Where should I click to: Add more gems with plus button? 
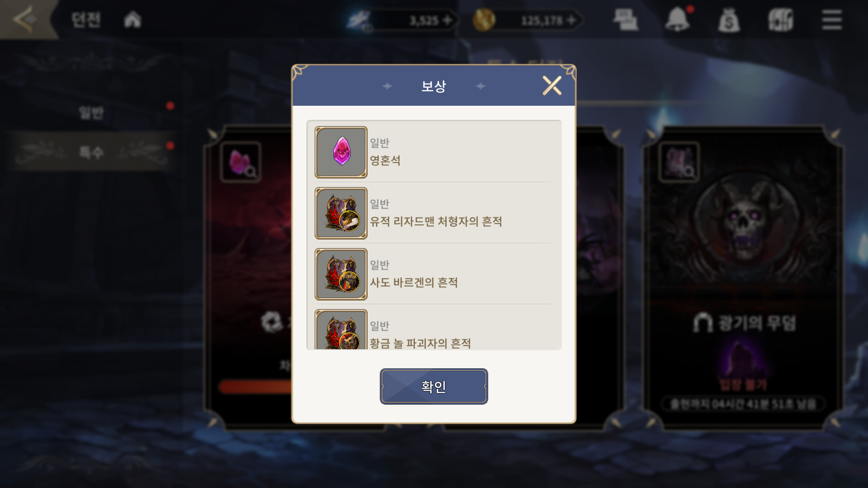(x=447, y=20)
